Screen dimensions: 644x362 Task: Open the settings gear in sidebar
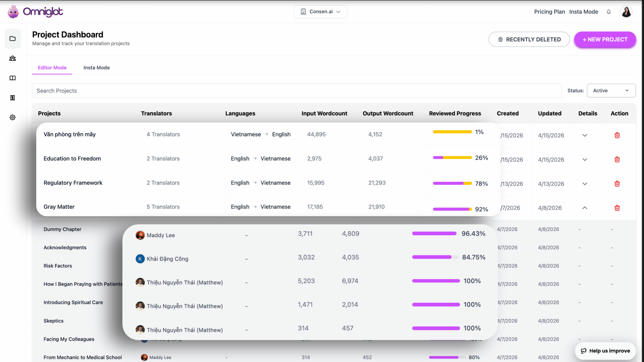click(13, 117)
